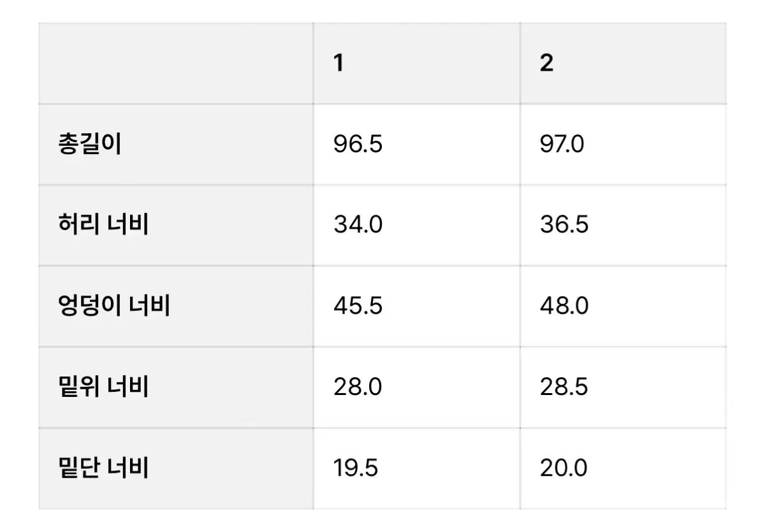
Task: Click the 28.0 rise value
Action: click(x=358, y=387)
